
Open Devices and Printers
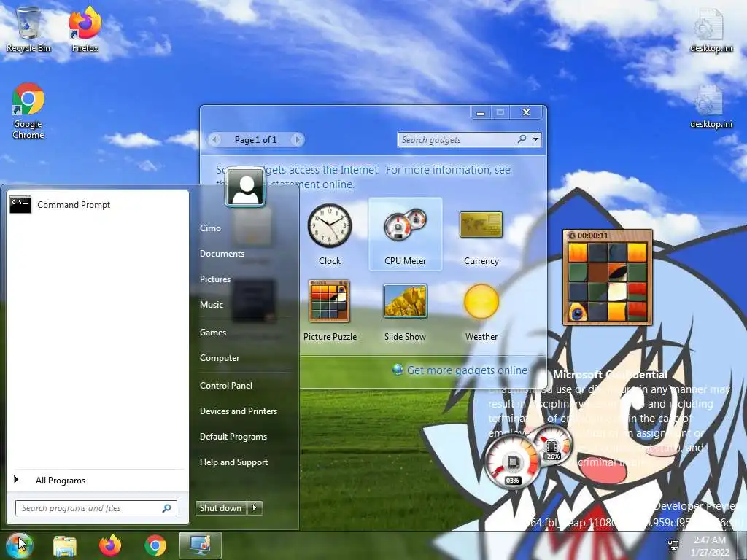click(x=239, y=411)
